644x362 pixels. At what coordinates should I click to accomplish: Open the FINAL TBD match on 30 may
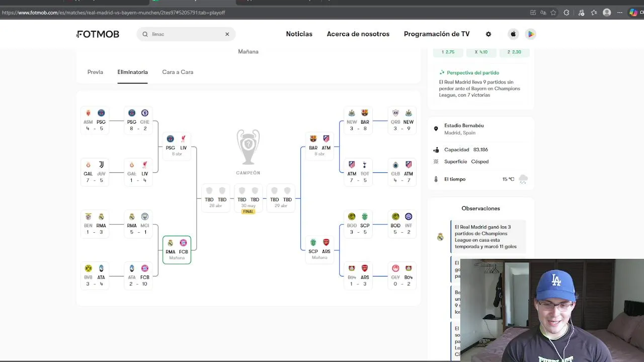(248, 199)
